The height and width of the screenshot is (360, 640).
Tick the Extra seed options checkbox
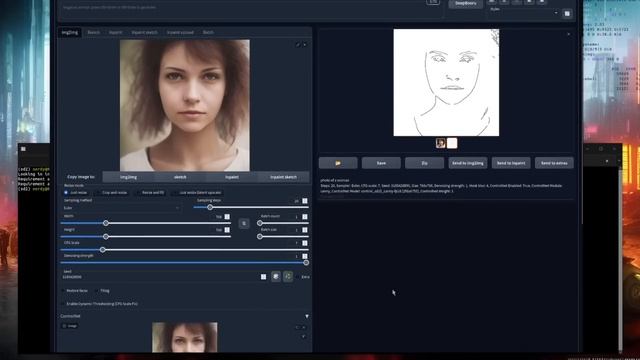297,277
